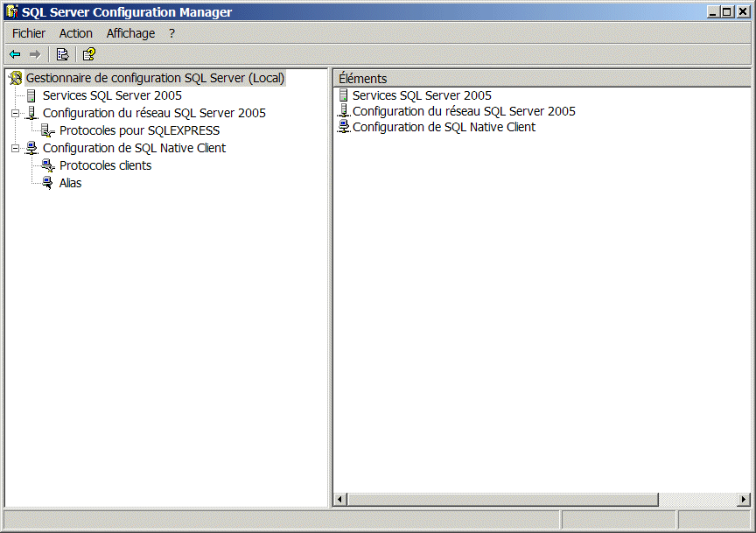
Task: Click the Protocoles pour SQLEXPRESS icon
Action: 48,130
